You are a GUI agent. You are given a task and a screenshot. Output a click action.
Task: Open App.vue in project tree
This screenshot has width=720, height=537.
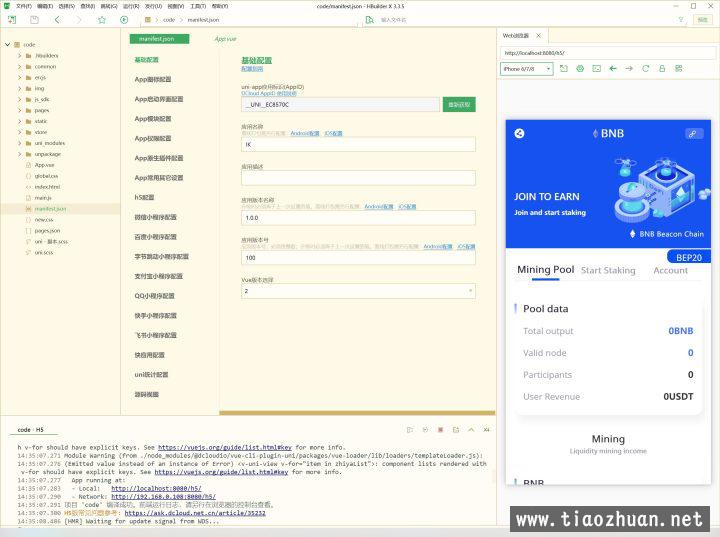click(x=44, y=165)
